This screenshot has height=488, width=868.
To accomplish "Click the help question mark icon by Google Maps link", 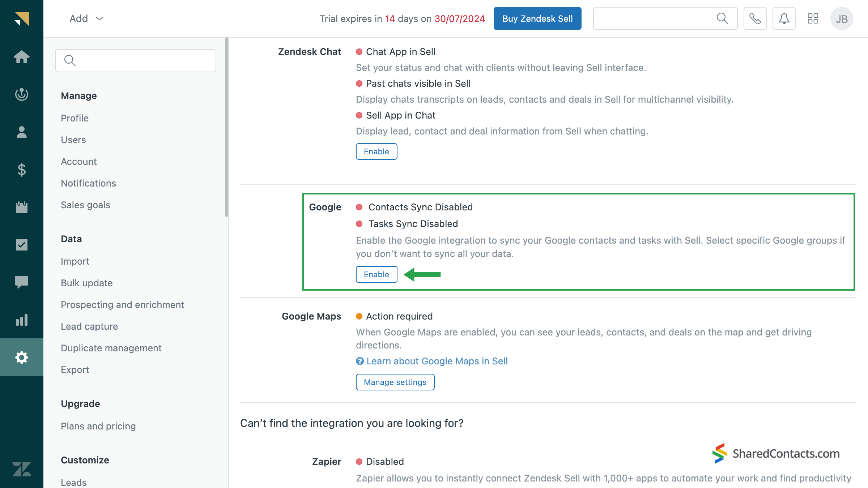I will [x=360, y=361].
